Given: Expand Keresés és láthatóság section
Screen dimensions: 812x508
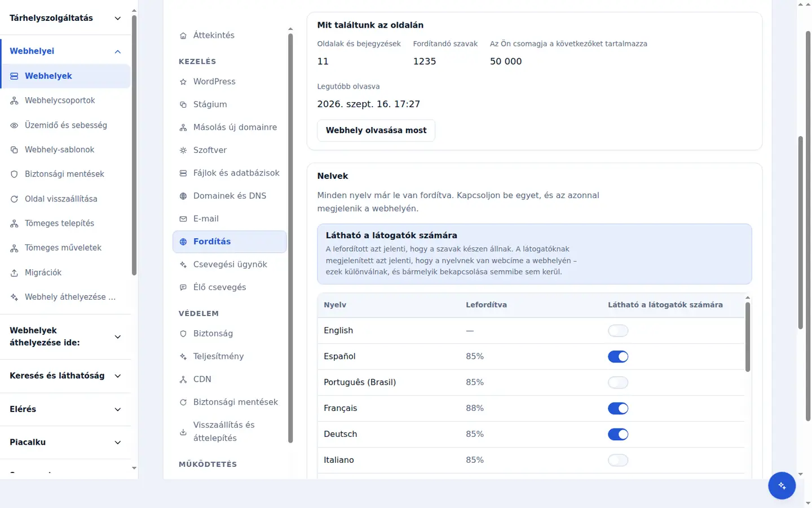Looking at the screenshot, I should 65,376.
